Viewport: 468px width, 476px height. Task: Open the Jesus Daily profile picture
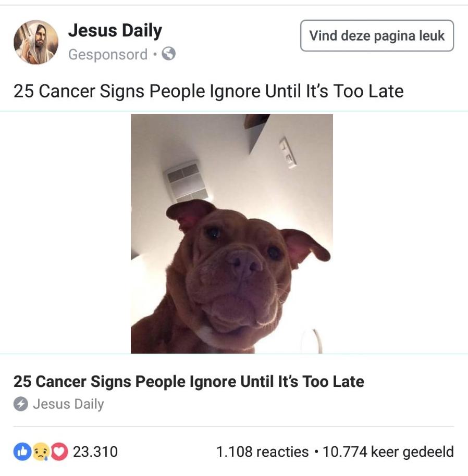pos(36,42)
